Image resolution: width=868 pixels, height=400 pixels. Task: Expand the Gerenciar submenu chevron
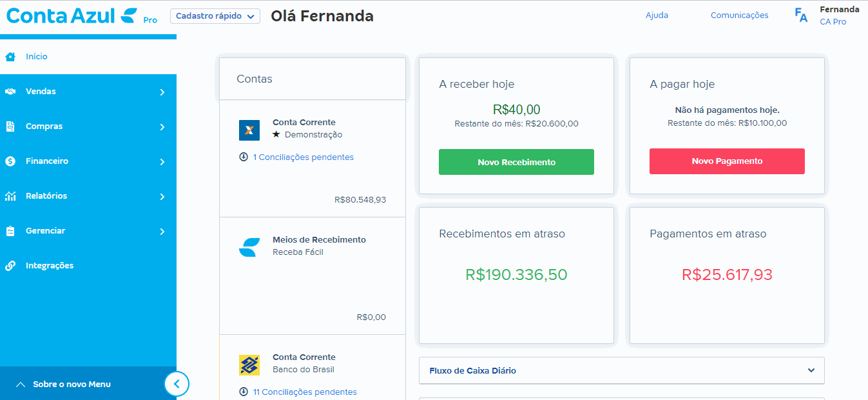coord(162,232)
